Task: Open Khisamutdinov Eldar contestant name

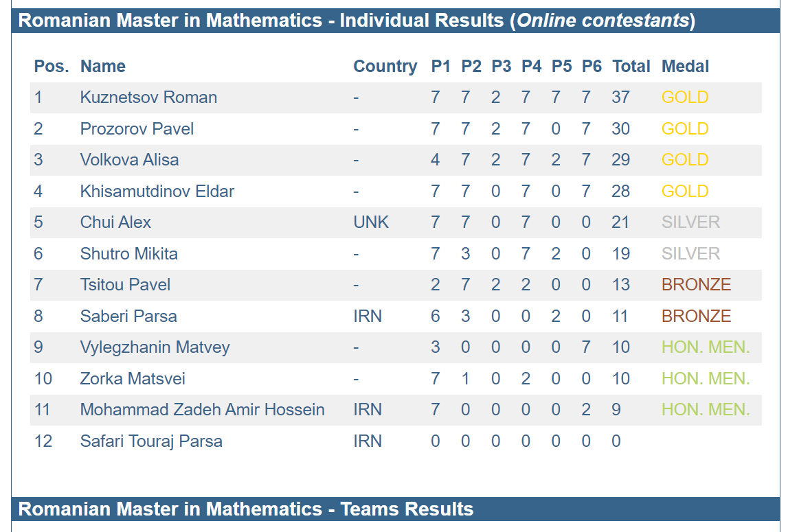Action: coord(157,192)
